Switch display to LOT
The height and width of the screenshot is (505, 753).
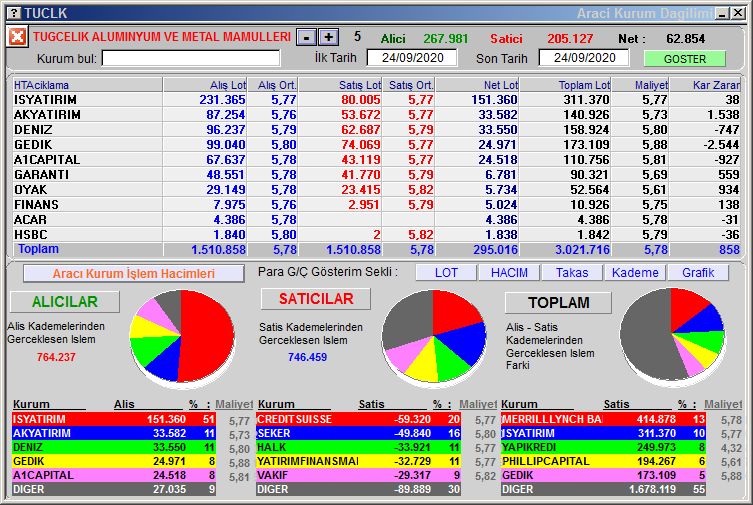(446, 273)
